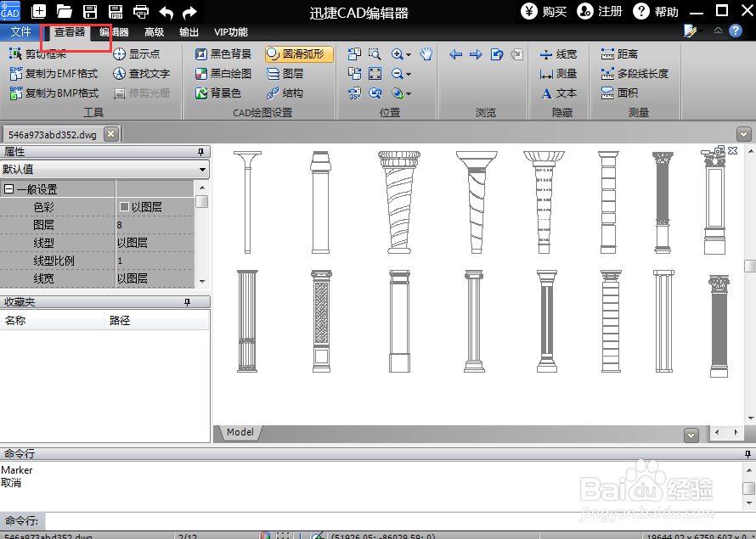
Task: Click 复制为EMF格式
Action: (54, 74)
